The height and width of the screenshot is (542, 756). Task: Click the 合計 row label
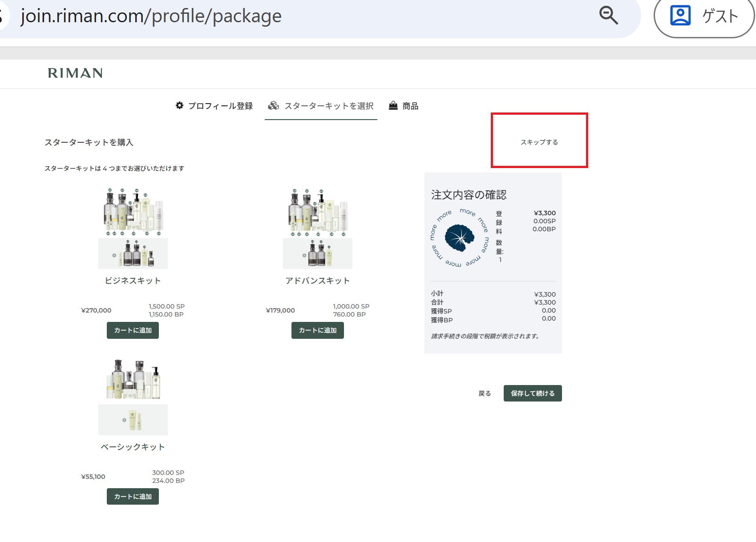point(437,302)
